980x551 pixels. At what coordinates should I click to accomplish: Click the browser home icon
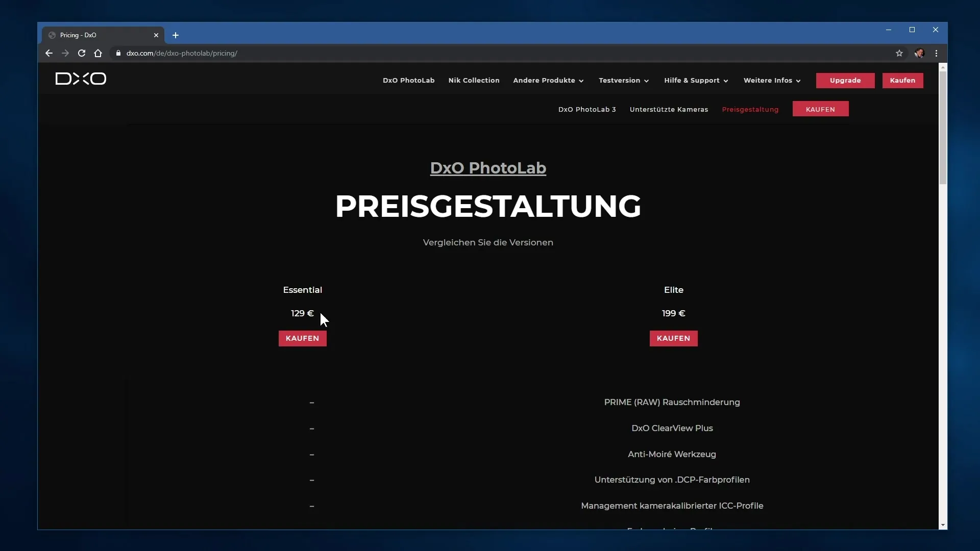coord(98,53)
